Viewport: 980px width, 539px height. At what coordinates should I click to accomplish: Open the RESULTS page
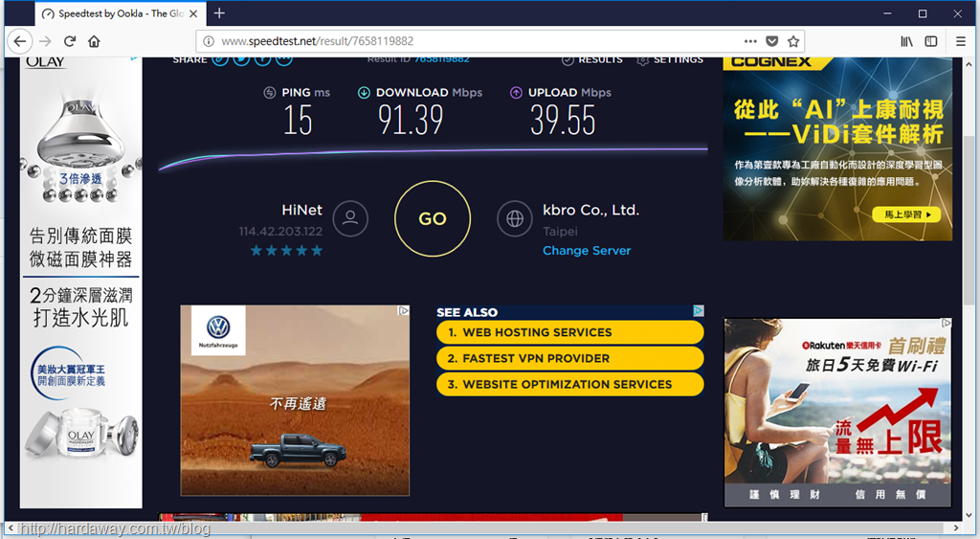[x=593, y=60]
